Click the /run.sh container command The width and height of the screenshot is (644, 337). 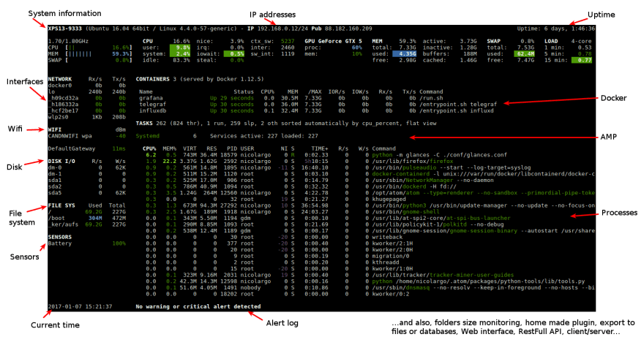pyautogui.click(x=431, y=98)
